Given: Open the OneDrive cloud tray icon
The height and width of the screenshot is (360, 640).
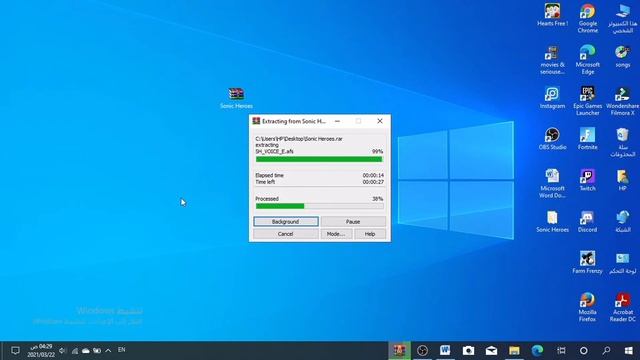Looking at the screenshot, I should 86,350.
